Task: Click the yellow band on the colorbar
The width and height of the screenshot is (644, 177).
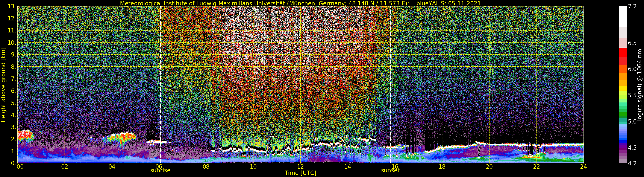Action: click(623, 88)
